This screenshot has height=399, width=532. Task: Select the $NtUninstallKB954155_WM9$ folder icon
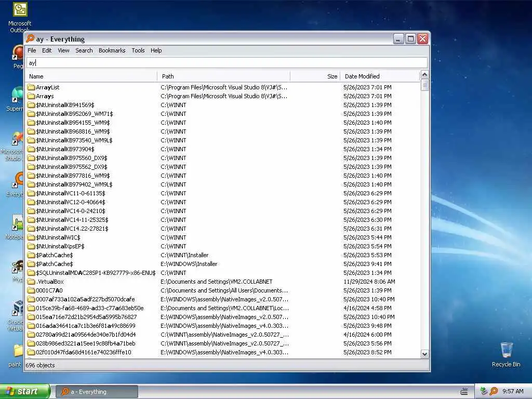[31, 123]
